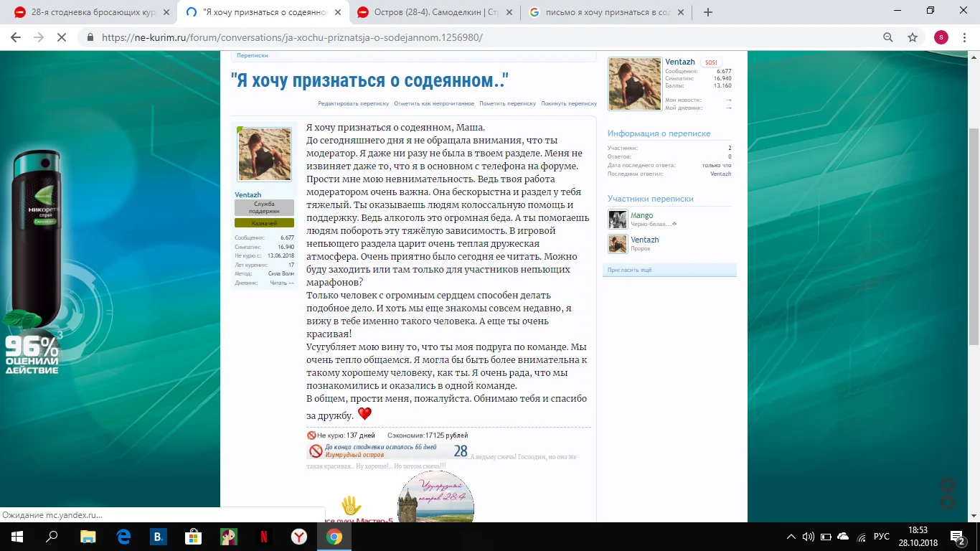This screenshot has width=980, height=551.
Task: Open the Windows Start menu
Action: (x=17, y=537)
